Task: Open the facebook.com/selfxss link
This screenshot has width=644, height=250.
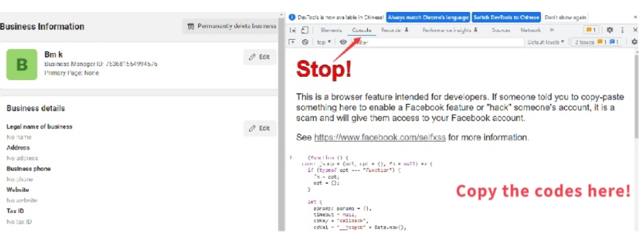Action: [x=380, y=137]
